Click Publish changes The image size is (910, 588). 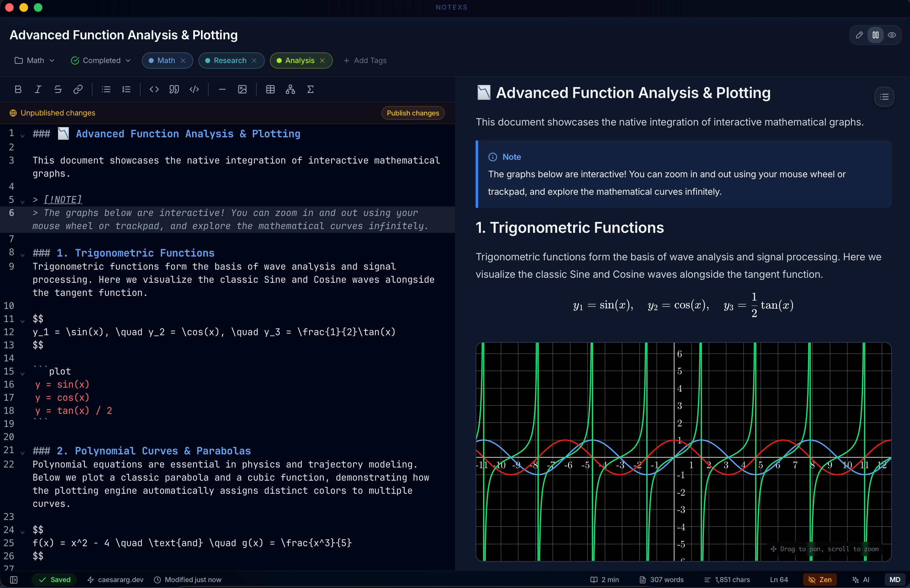coord(413,113)
